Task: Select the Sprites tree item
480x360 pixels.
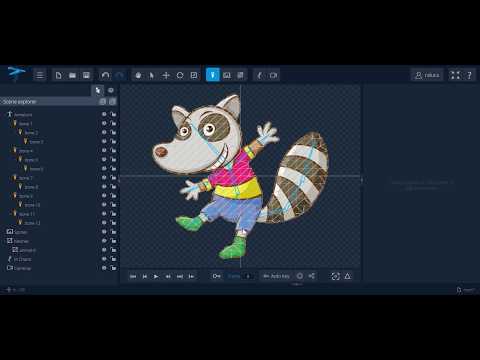Action: pyautogui.click(x=20, y=232)
